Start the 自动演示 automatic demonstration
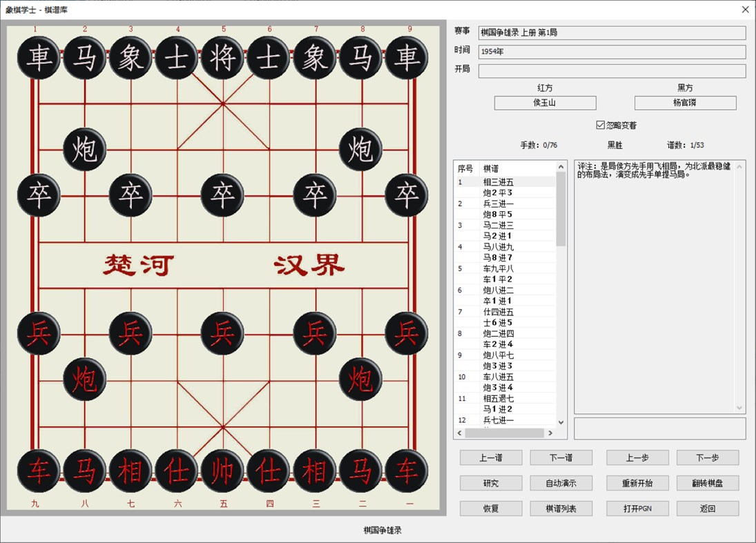This screenshot has width=756, height=543. click(561, 483)
